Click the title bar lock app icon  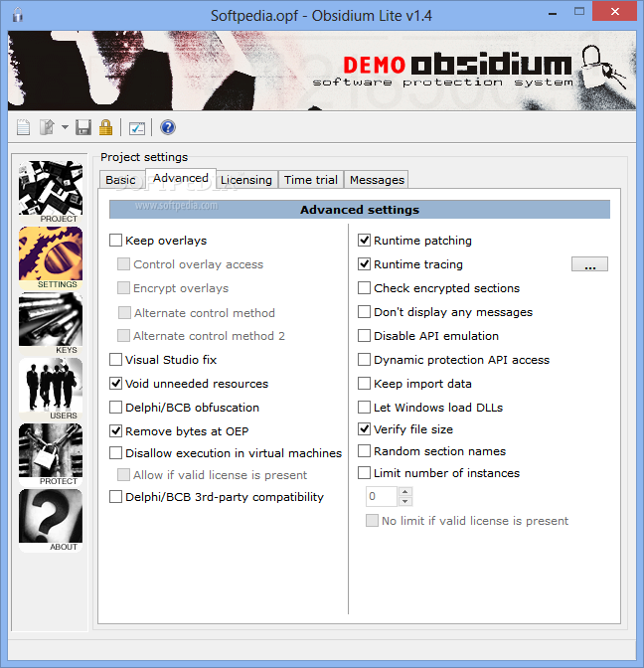click(x=18, y=15)
